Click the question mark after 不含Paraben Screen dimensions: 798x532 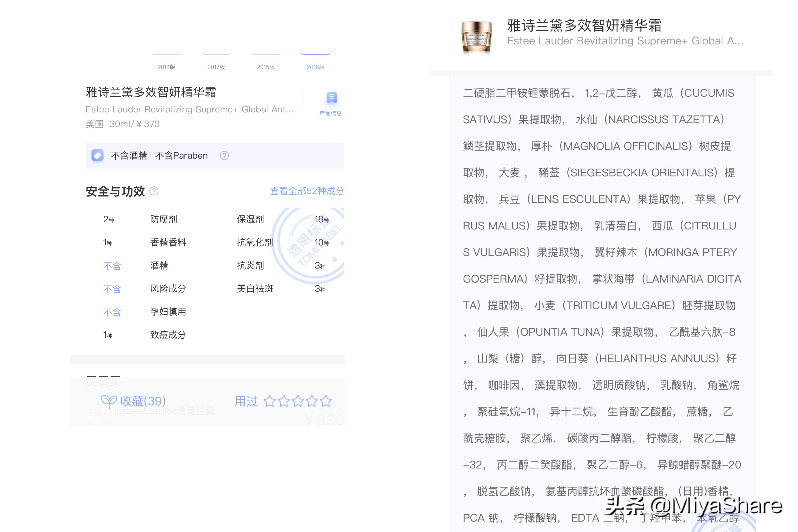pyautogui.click(x=224, y=155)
